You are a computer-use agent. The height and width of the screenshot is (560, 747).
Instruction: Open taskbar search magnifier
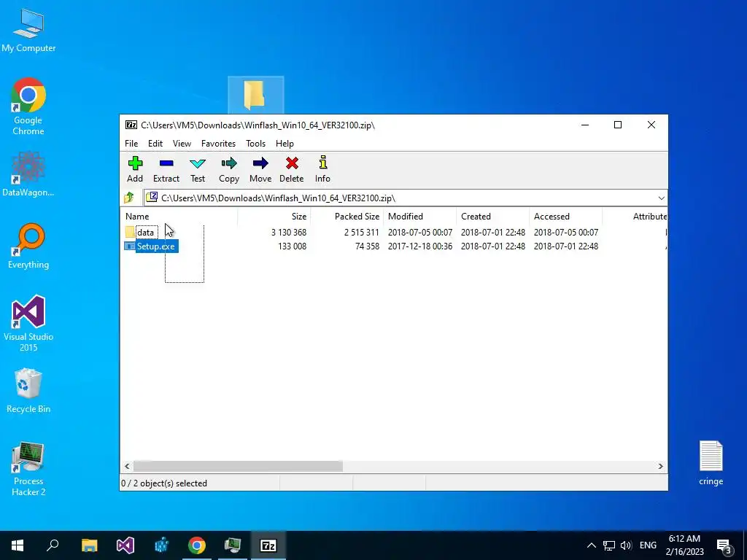coord(53,545)
